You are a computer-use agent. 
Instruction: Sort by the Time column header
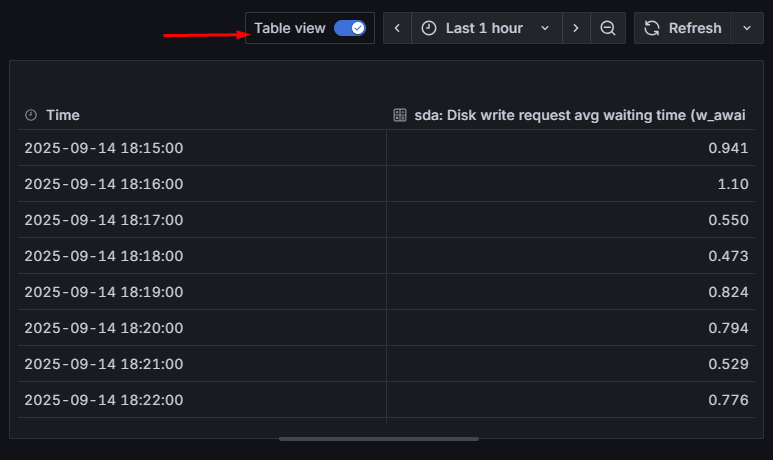coord(63,115)
